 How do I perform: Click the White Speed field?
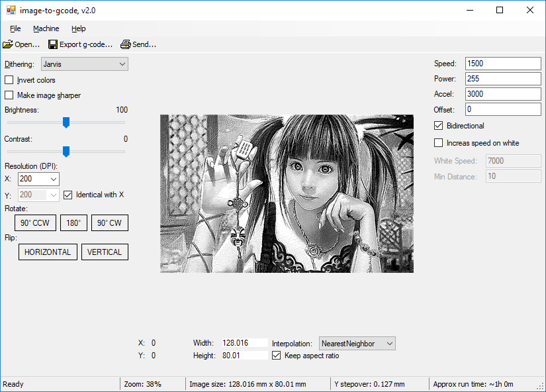[514, 161]
